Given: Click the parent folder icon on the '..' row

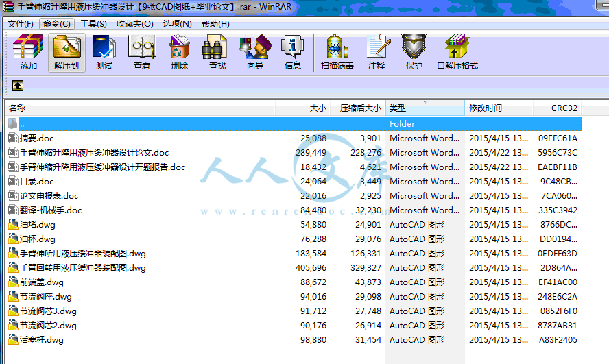Looking at the screenshot, I should coord(13,123).
